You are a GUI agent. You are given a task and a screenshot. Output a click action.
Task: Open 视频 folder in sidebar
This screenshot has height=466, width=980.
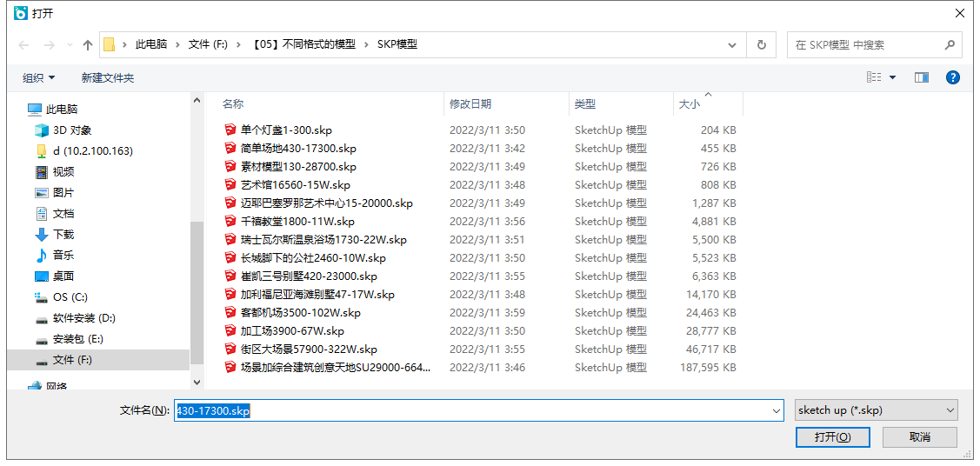pos(63,172)
